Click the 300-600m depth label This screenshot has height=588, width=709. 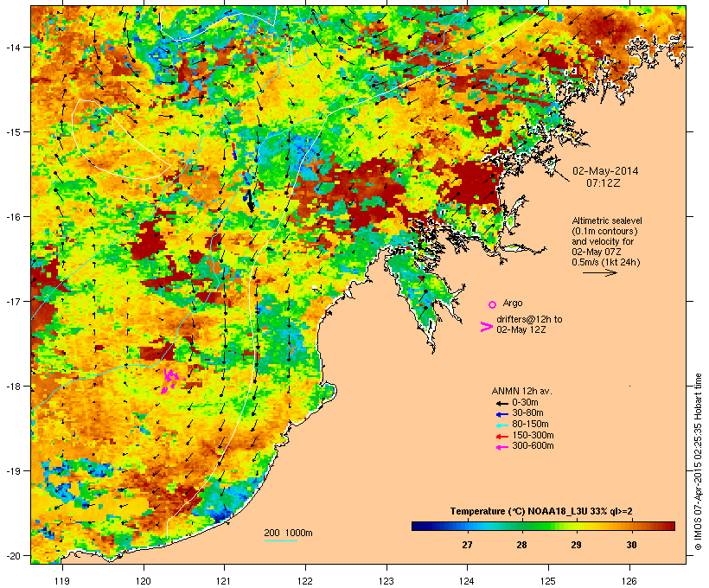click(x=533, y=446)
